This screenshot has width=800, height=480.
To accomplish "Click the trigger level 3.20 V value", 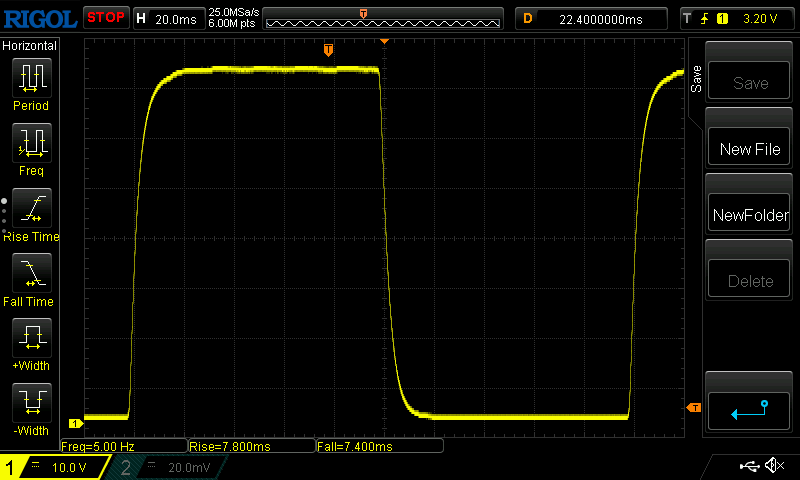I will [x=760, y=19].
